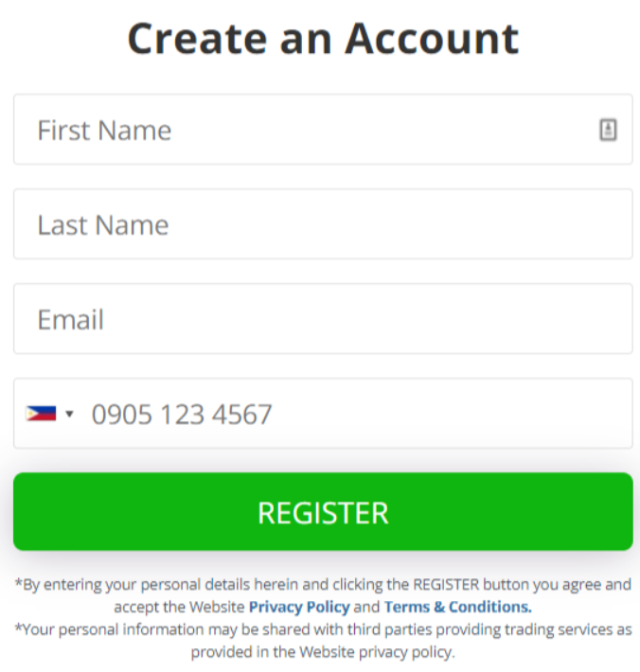Screen dimensions: 640x672
Task: Click the Philippines flag icon
Action: 41,414
